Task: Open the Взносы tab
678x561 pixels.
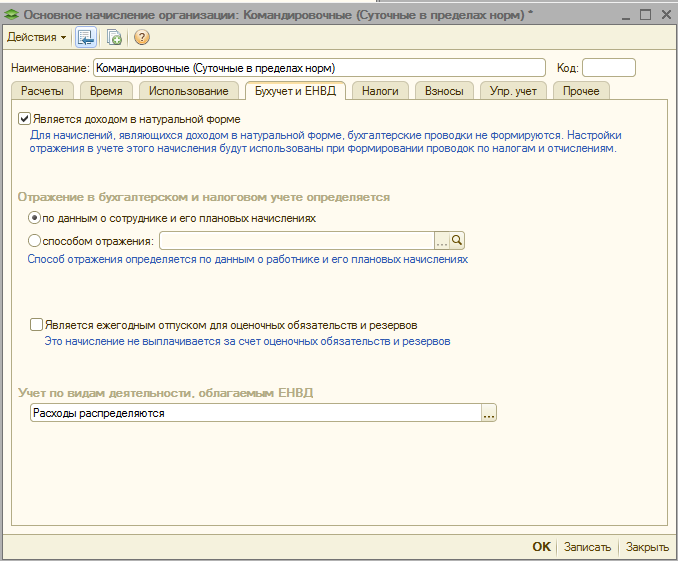Action: (444, 91)
